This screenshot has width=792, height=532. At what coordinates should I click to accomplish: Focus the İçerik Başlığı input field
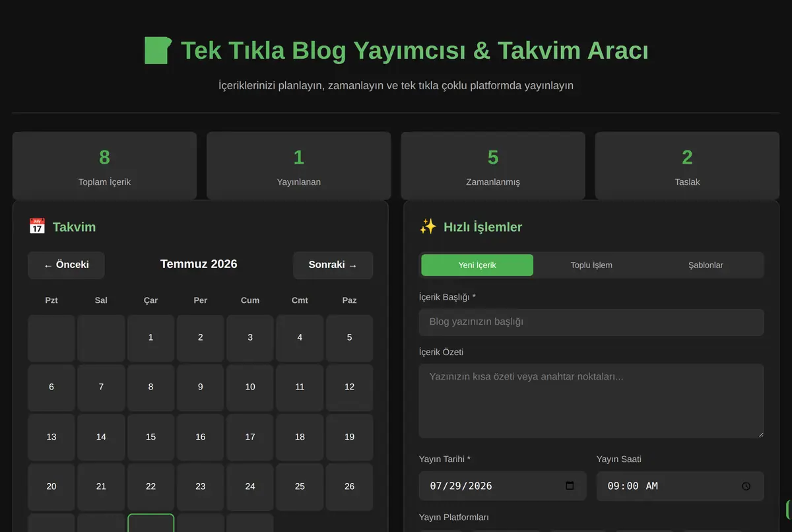tap(591, 322)
